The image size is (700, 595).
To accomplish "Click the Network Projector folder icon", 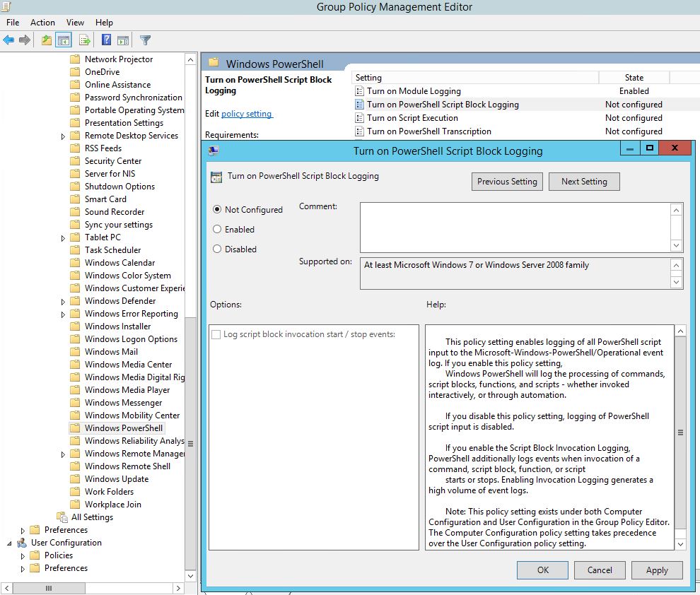I will pyautogui.click(x=76, y=59).
